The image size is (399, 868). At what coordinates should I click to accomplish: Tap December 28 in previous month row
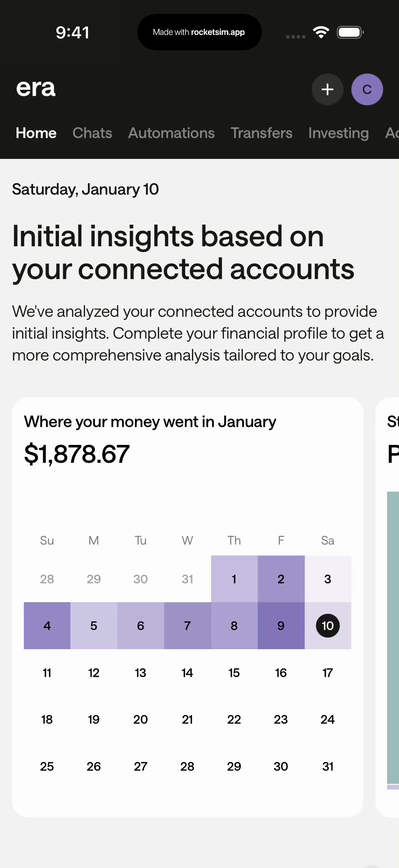(x=47, y=579)
